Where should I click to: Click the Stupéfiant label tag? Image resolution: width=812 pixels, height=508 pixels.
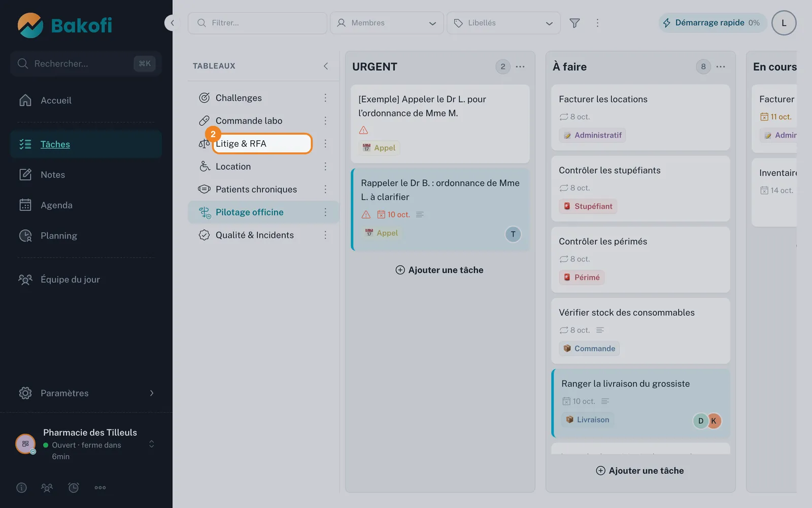(588, 206)
